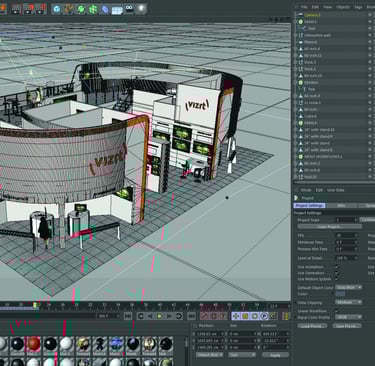The image size is (375, 366).
Task: Click the FPS value field
Action: pos(347,235)
